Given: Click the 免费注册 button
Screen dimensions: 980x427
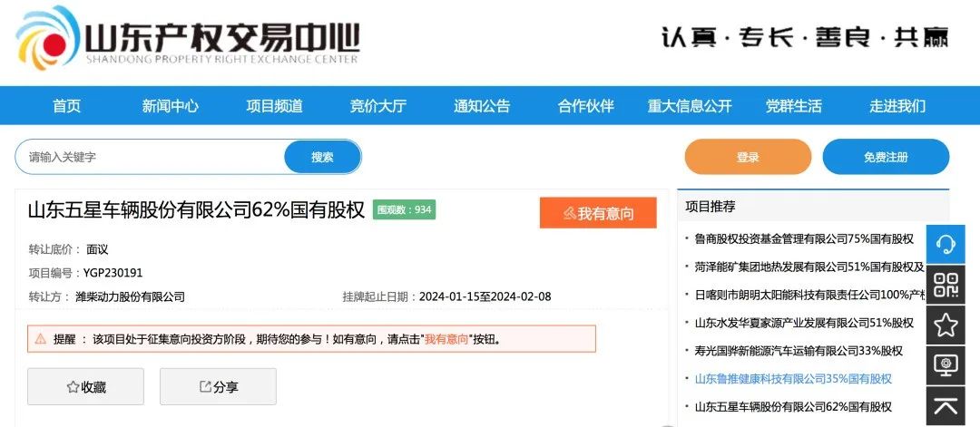Looking at the screenshot, I should pyautogui.click(x=886, y=157).
